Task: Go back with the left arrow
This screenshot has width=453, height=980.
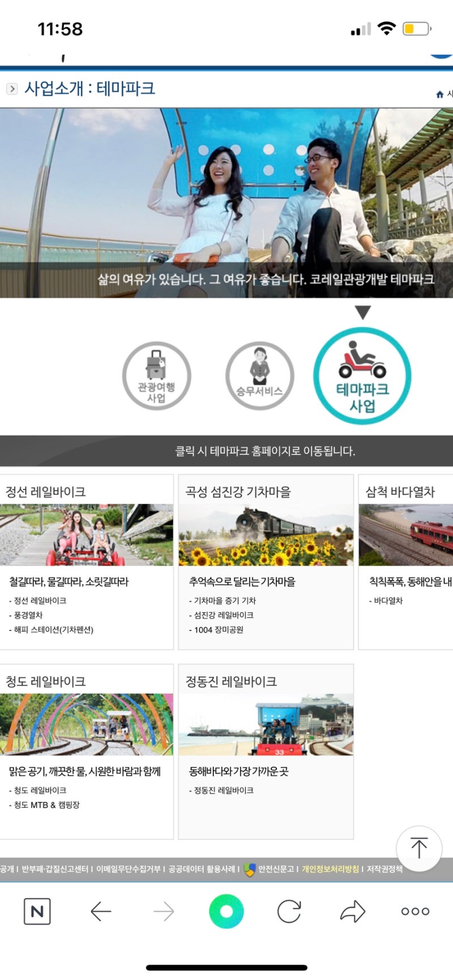Action: [x=101, y=911]
